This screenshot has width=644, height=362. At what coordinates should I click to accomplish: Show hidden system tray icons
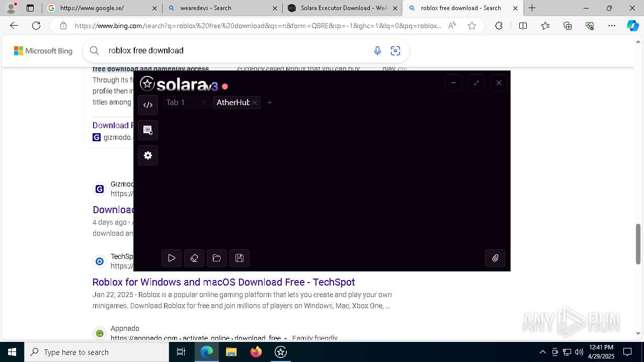pos(542,352)
